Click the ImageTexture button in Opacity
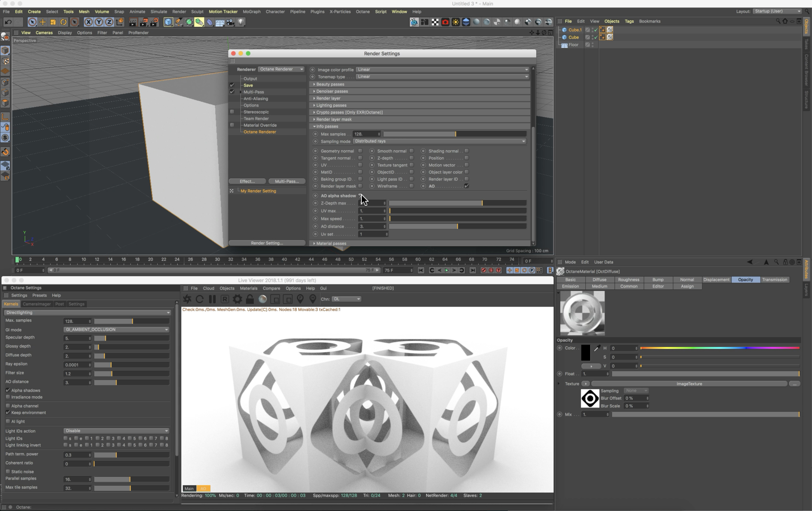The height and width of the screenshot is (511, 812). tap(689, 384)
